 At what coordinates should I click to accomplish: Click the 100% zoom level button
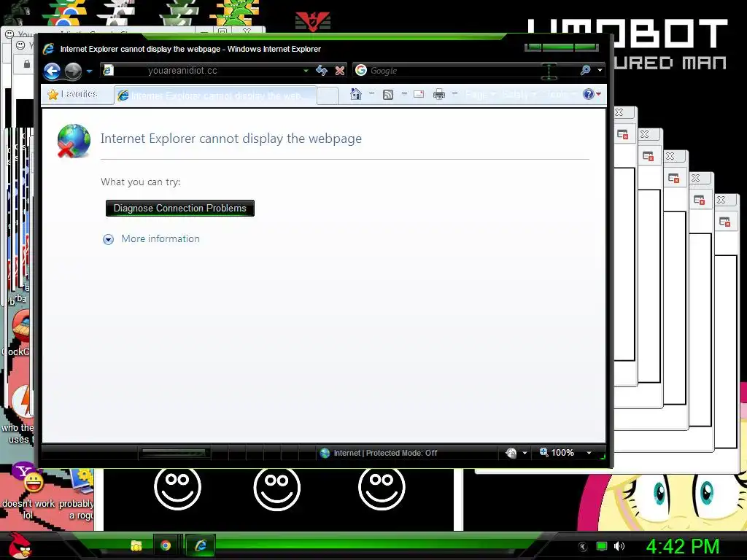(557, 452)
